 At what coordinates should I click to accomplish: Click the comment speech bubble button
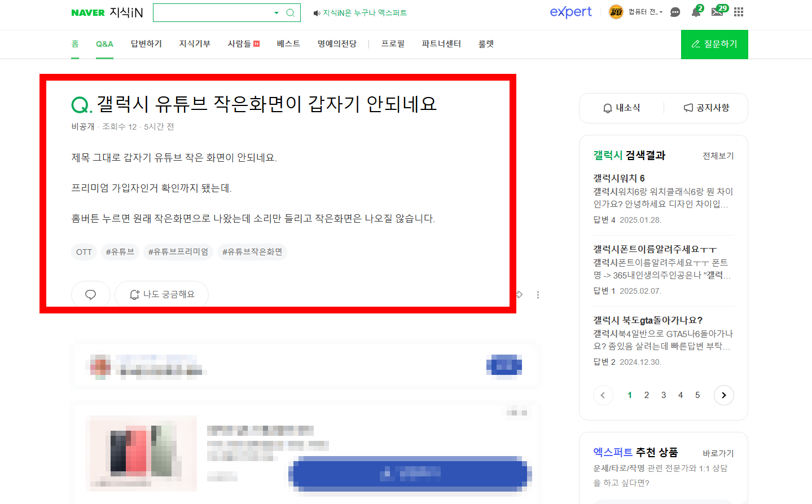click(x=90, y=295)
